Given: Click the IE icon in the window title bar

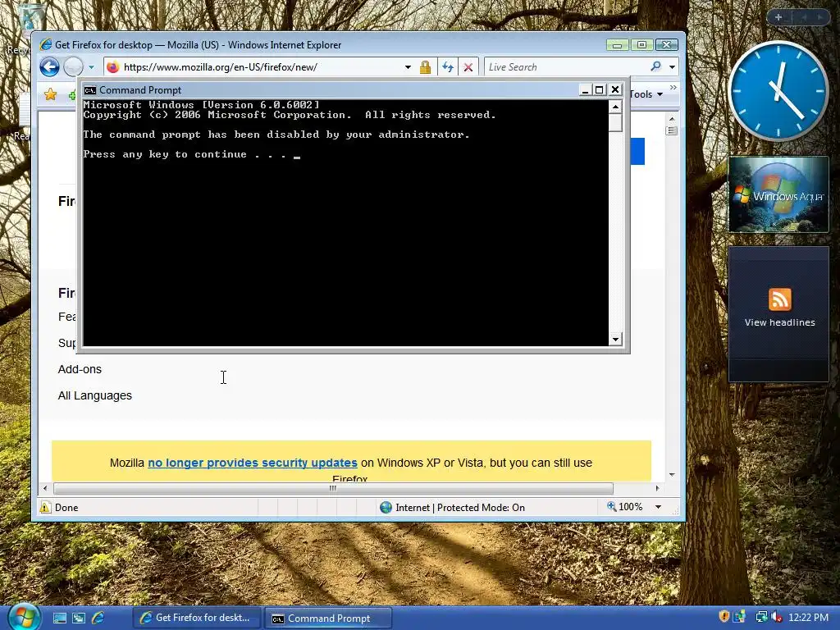Looking at the screenshot, I should (x=46, y=45).
